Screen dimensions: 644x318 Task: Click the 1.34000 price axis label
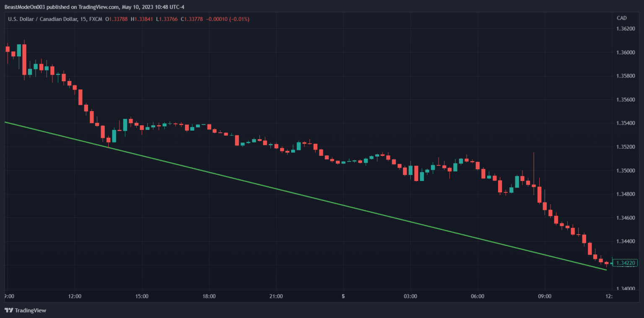click(625, 289)
